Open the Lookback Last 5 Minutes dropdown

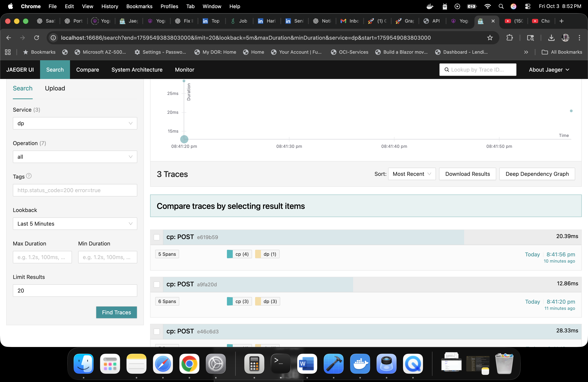[75, 224]
